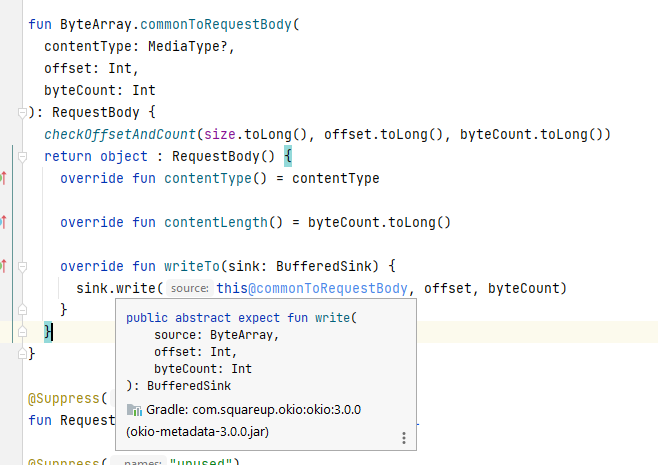The height and width of the screenshot is (465, 658).
Task: Click BufferedSink return type in popup
Action: click(189, 386)
